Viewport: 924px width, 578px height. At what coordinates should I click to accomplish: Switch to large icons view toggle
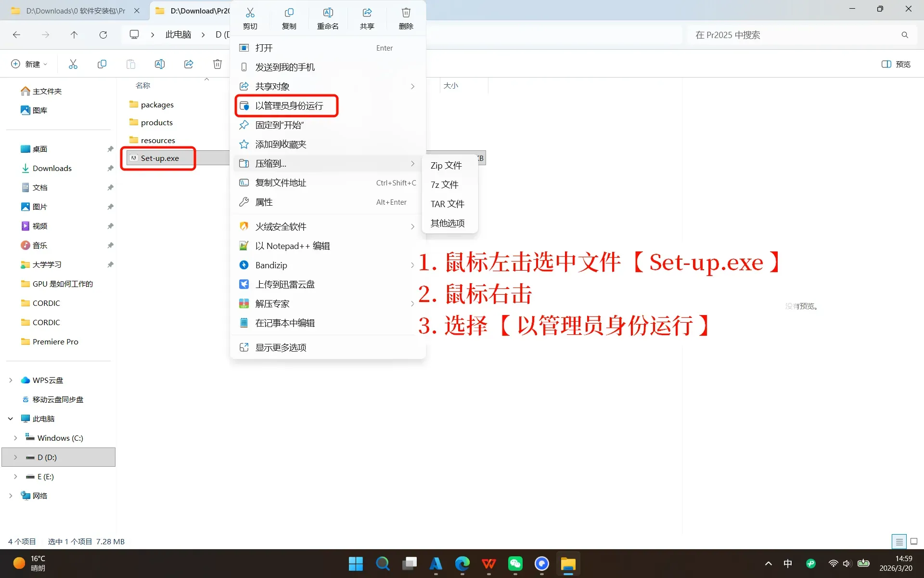tap(914, 541)
